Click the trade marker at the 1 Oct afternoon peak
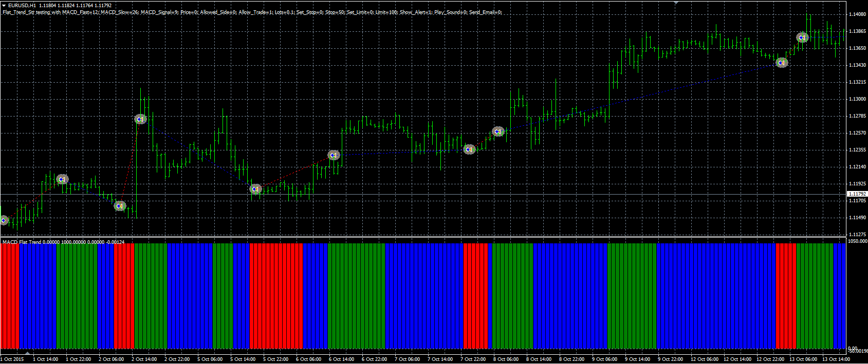The height and width of the screenshot is (364, 868). pyautogui.click(x=62, y=179)
